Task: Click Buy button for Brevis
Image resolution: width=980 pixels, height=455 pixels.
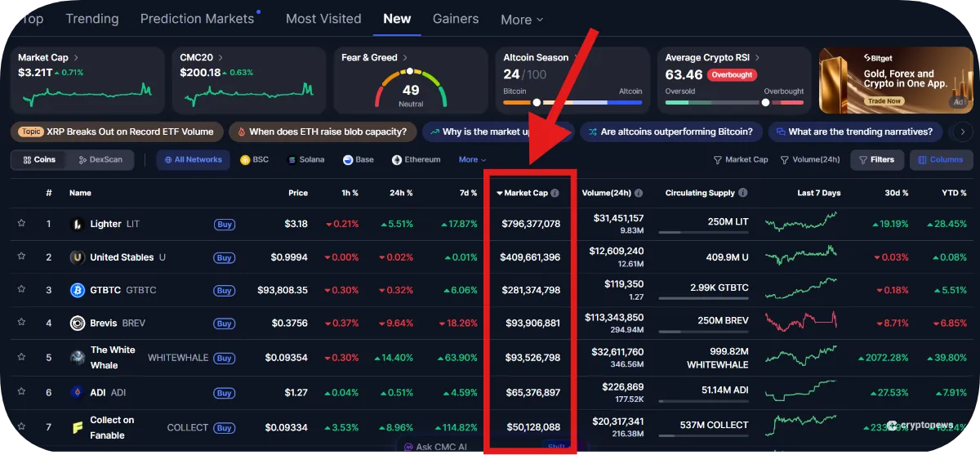Action: [x=225, y=324]
